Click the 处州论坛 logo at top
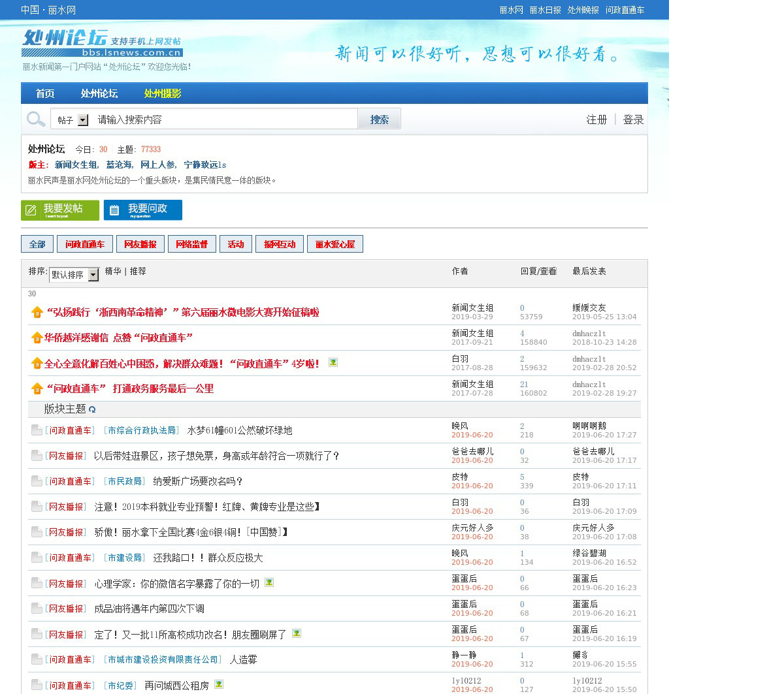 pyautogui.click(x=102, y=42)
